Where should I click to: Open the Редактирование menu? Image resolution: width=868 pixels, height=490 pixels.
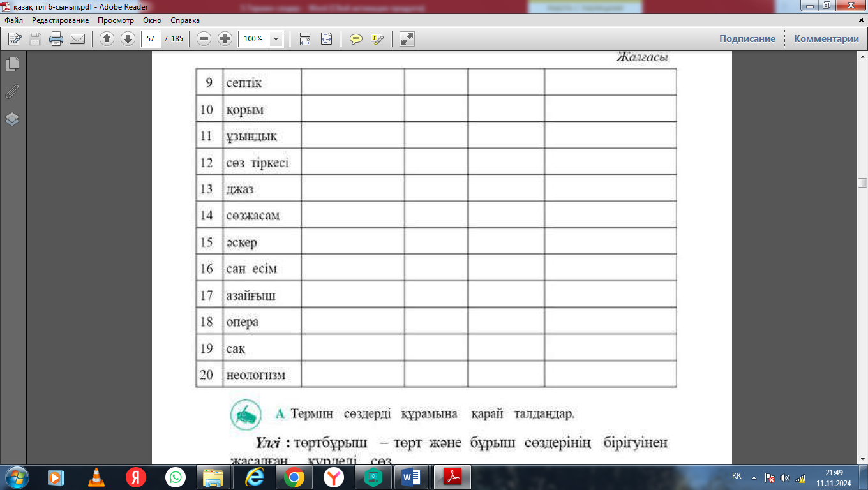click(x=61, y=20)
